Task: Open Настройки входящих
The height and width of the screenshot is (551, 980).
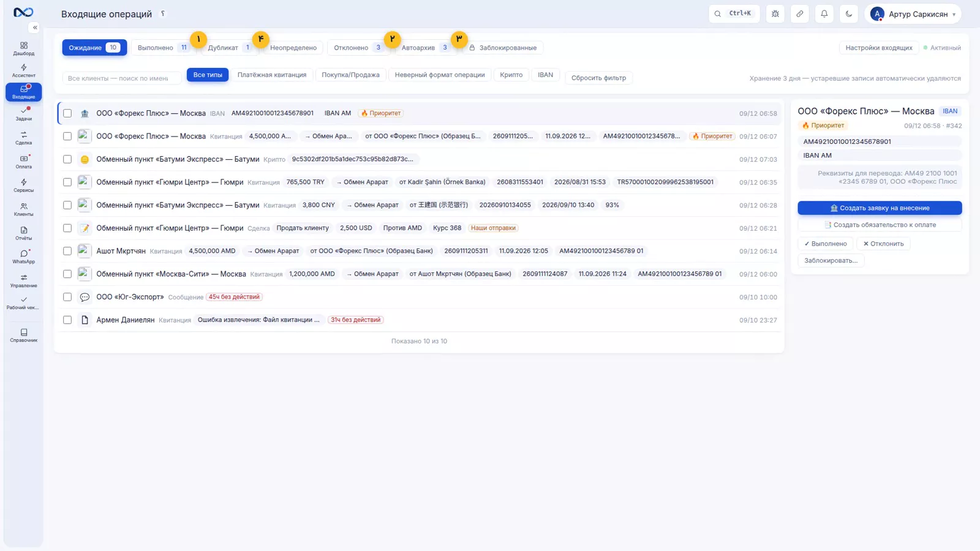Action: click(x=878, y=48)
